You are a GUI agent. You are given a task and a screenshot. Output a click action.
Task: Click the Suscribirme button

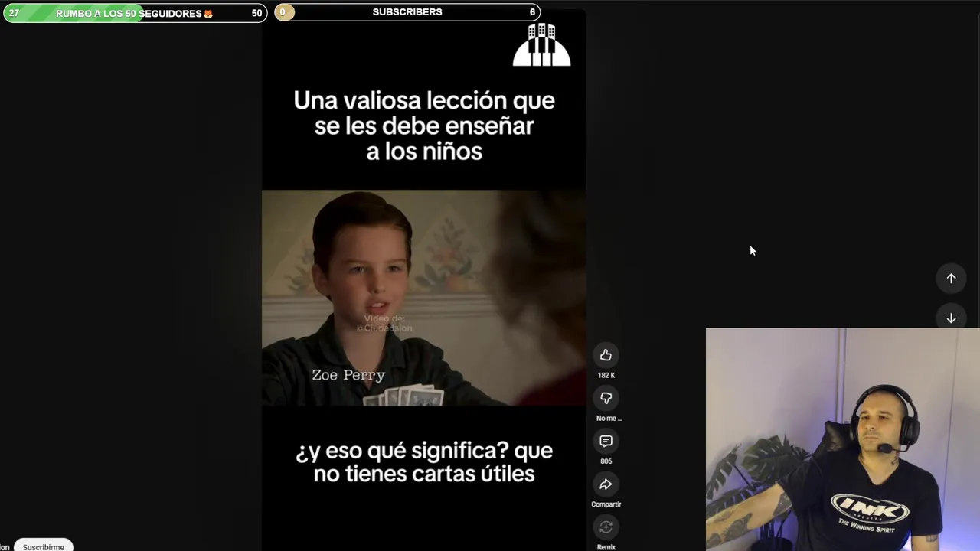(x=44, y=546)
